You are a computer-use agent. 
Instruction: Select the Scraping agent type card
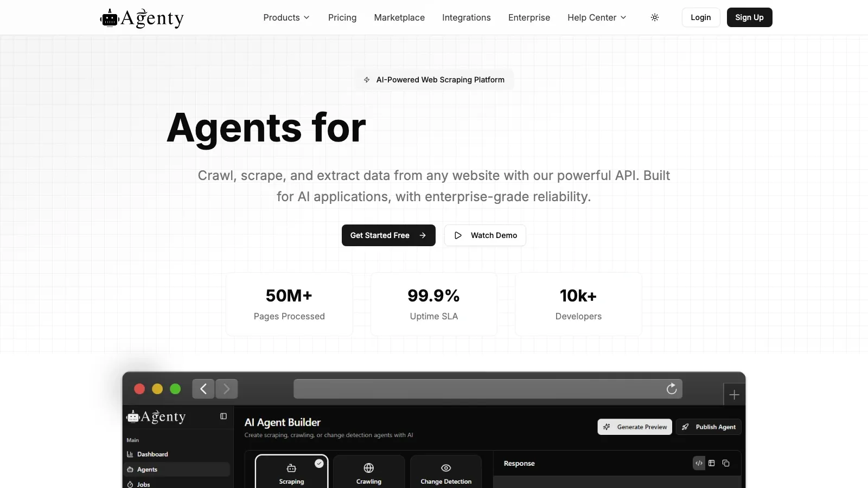292,472
